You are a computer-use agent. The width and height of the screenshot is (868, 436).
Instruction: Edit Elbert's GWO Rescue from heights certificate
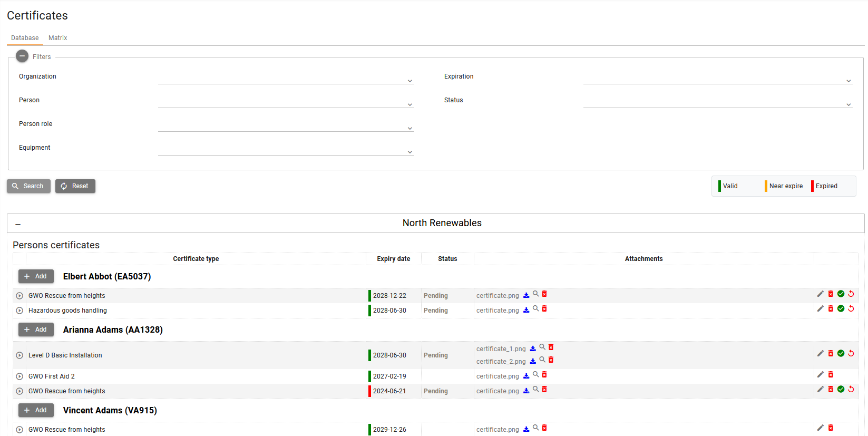point(820,294)
